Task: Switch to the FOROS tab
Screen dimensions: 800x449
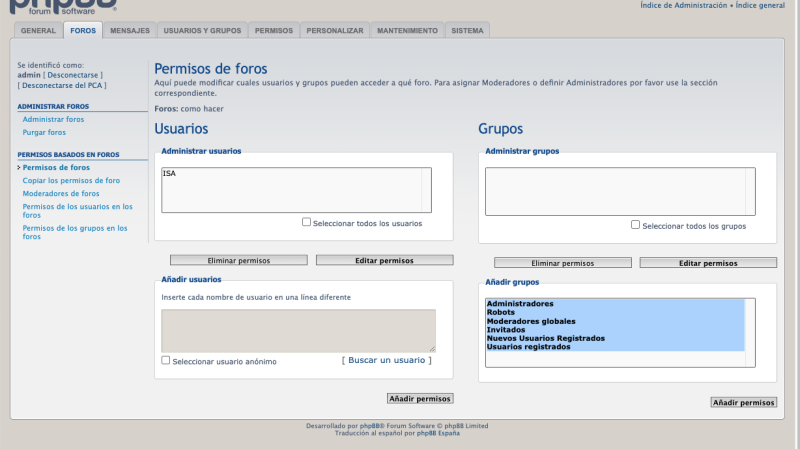Action: [x=83, y=31]
